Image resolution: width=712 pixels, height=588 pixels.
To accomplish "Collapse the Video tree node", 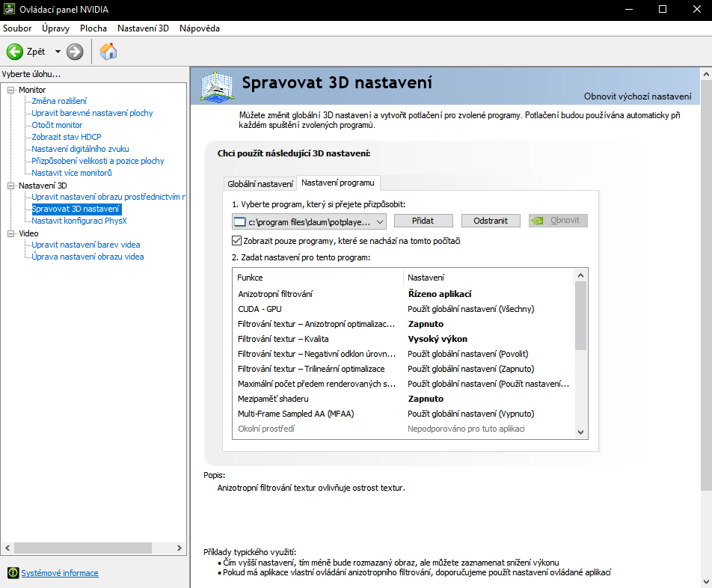I will tap(11, 233).
